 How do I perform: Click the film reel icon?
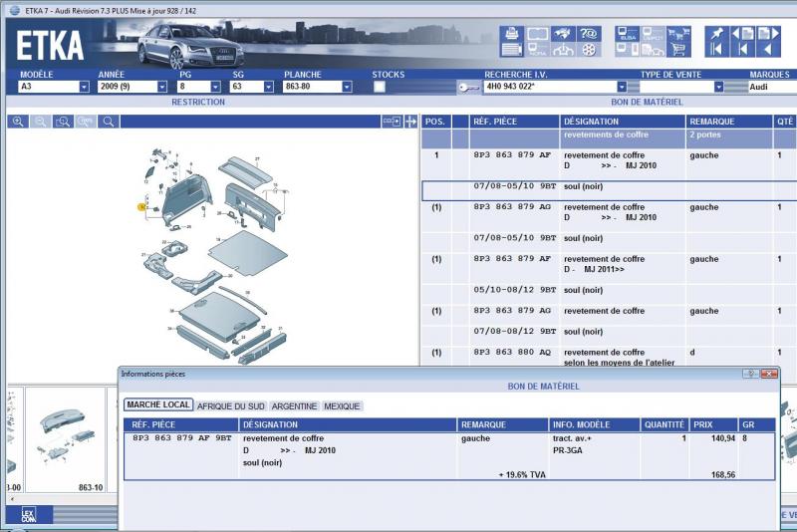point(589,49)
